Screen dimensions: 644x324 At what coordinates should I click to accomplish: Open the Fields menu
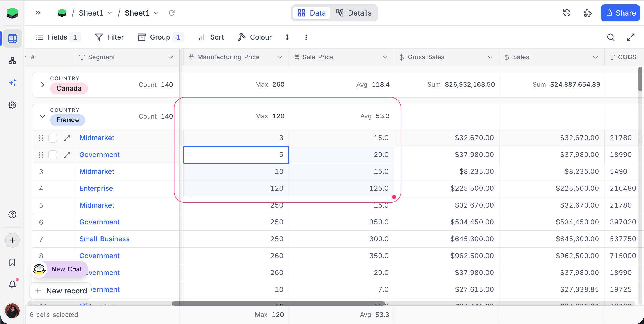(x=58, y=37)
